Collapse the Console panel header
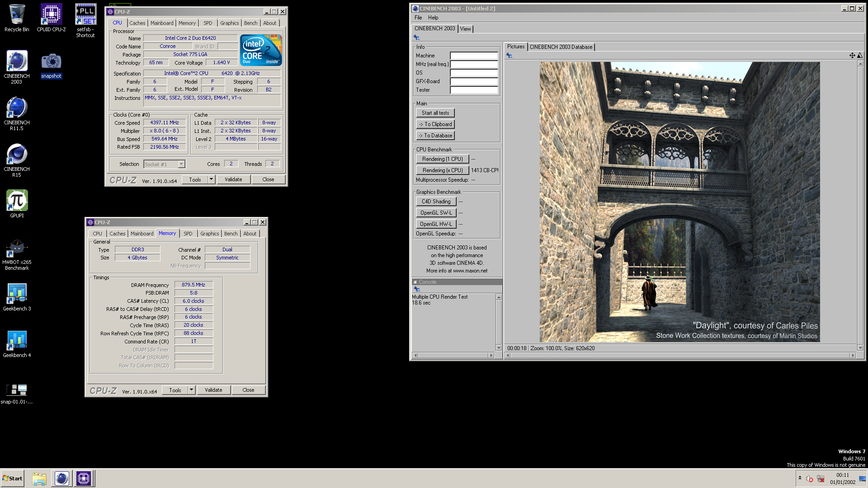868x488 pixels. tap(415, 282)
